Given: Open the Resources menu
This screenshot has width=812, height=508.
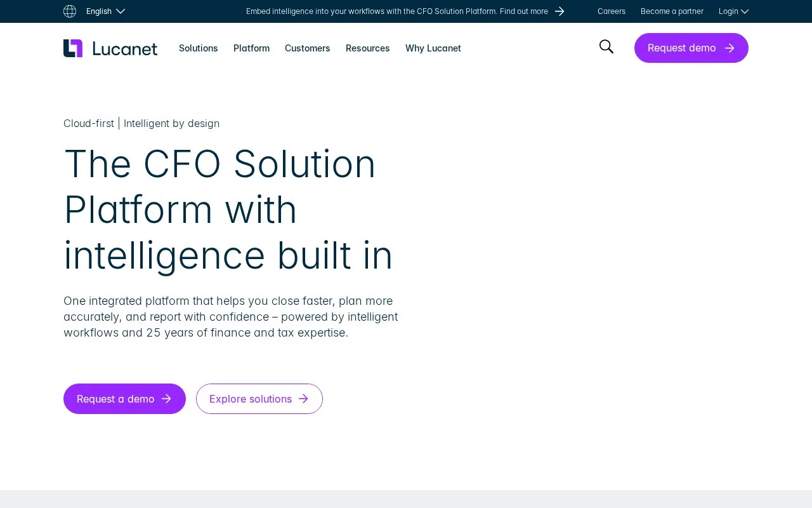Looking at the screenshot, I should [368, 48].
